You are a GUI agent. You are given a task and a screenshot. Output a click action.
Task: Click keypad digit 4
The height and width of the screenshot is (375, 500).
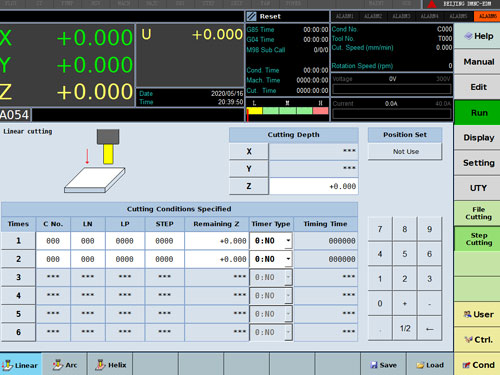380,254
